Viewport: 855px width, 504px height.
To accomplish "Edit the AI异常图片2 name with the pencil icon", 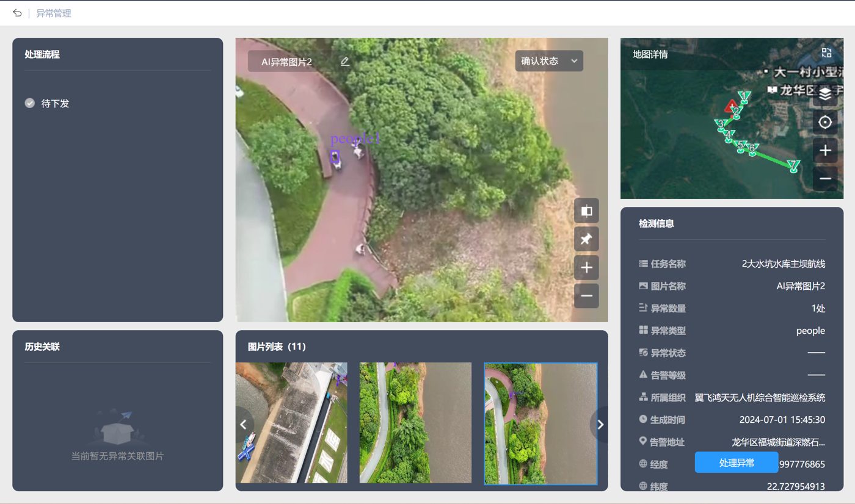I will (x=345, y=61).
